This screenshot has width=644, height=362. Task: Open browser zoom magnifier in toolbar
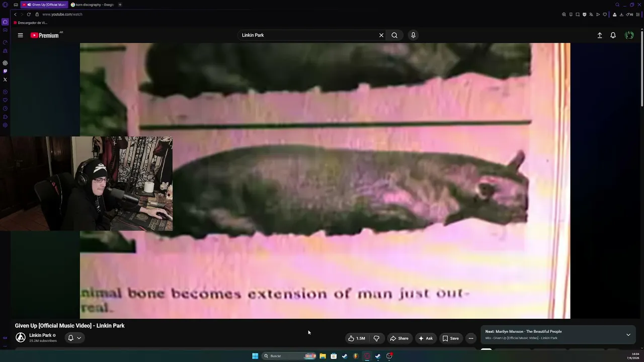point(564,15)
